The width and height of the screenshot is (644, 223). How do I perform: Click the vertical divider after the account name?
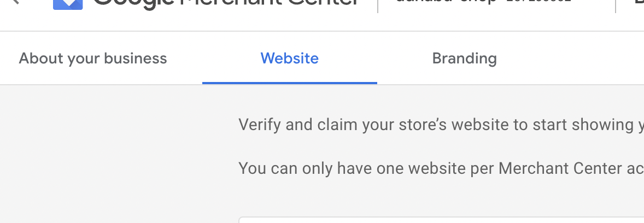tap(616, 4)
